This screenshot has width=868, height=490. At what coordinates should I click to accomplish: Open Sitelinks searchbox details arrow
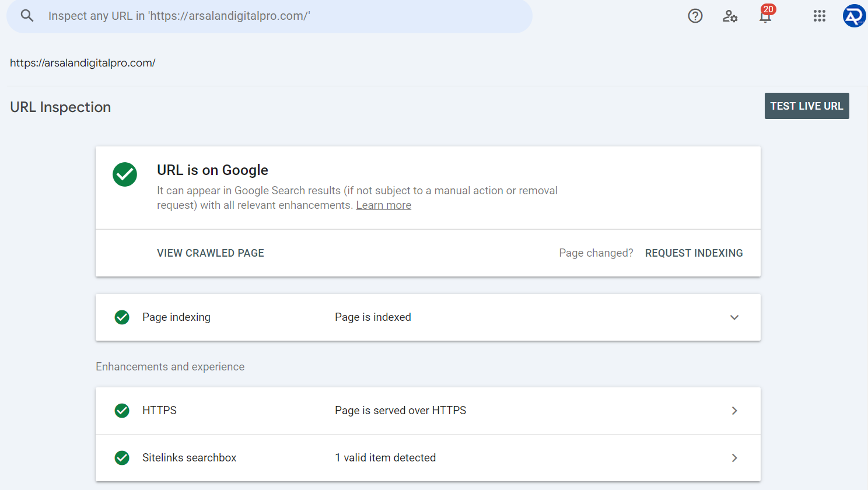[x=734, y=458]
